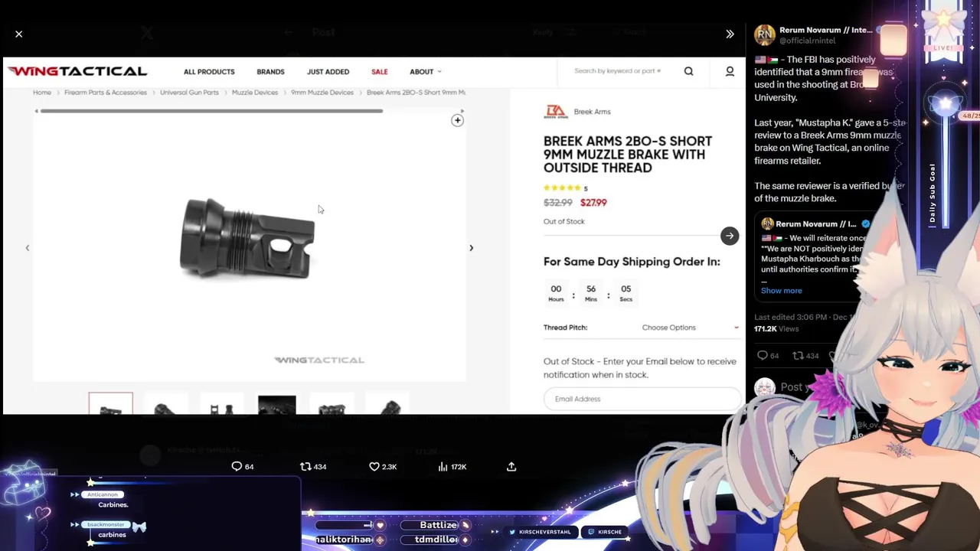Open JUST ADDED menu item
The width and height of the screenshot is (980, 551).
328,72
